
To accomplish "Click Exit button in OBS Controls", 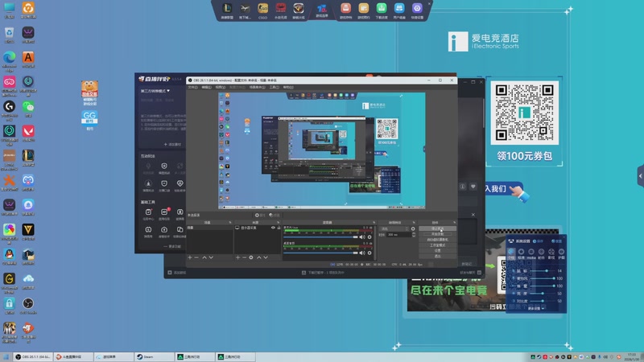I will click(x=437, y=256).
